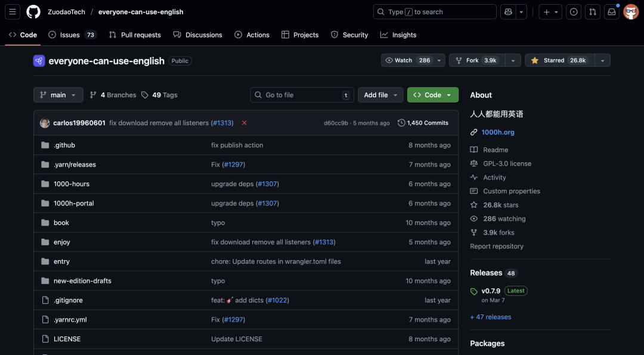Viewport: 644px width, 355px height.
Task: Open the star lists dropdown arrow
Action: 602,60
